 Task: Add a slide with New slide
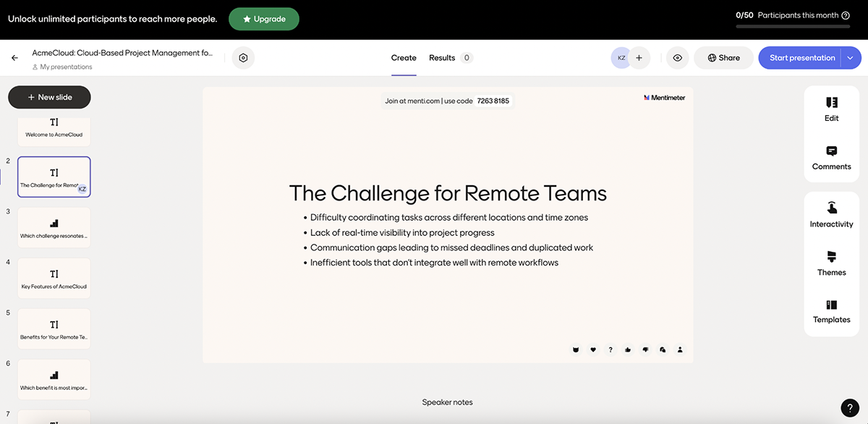click(x=49, y=96)
